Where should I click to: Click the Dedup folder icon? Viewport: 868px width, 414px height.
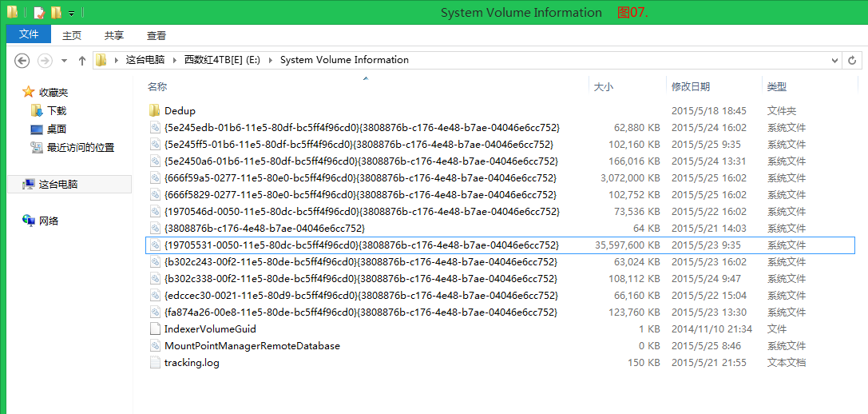pyautogui.click(x=155, y=110)
